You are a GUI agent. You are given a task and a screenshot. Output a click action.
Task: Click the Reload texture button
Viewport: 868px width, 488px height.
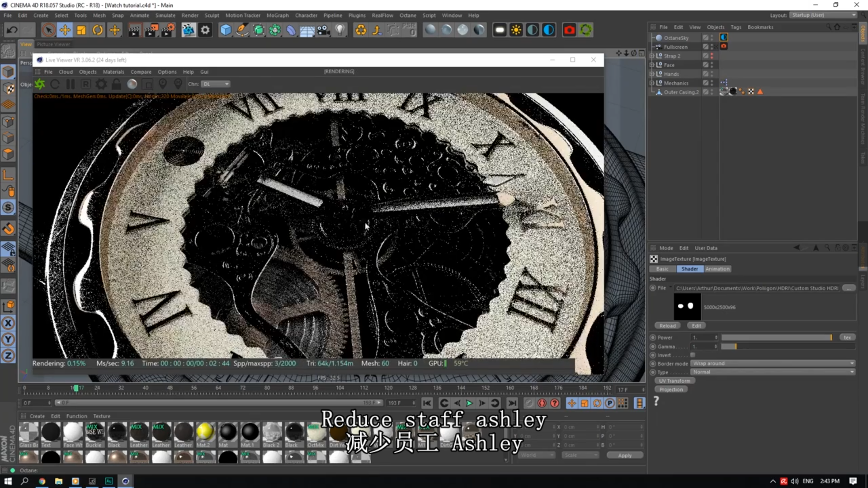point(667,326)
